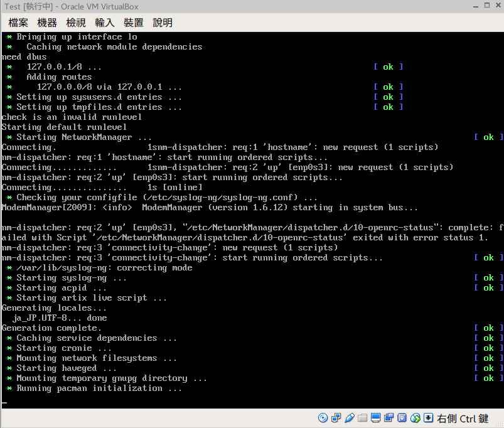The image size is (504, 428).
Task: Click the 'Starting NetworkManager' line
Action: tap(79, 137)
